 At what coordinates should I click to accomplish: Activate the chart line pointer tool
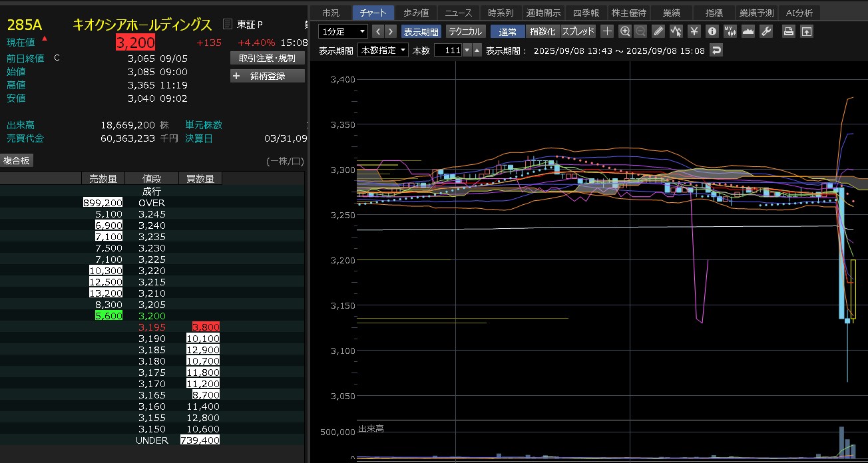click(676, 31)
